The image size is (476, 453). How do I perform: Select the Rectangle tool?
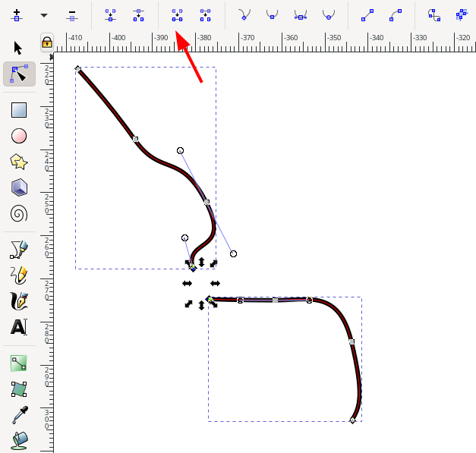(19, 110)
